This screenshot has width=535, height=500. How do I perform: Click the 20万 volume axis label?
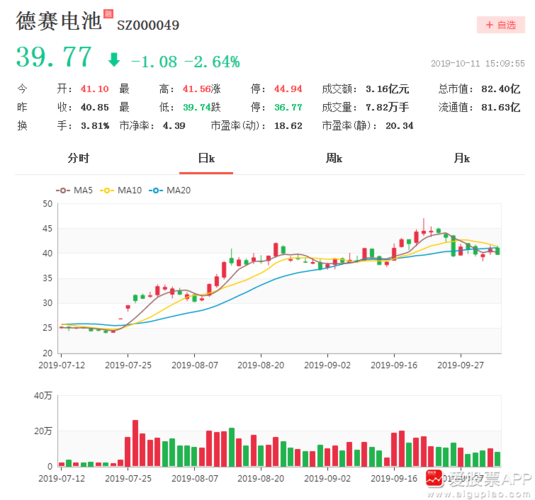coord(43,431)
